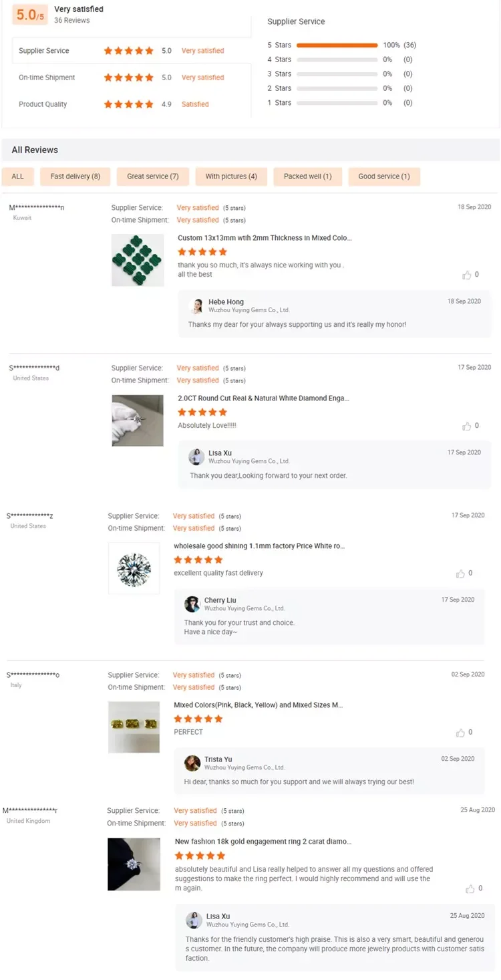501x980 pixels.
Task: Open the green clover gems review photo
Action: pyautogui.click(x=138, y=260)
